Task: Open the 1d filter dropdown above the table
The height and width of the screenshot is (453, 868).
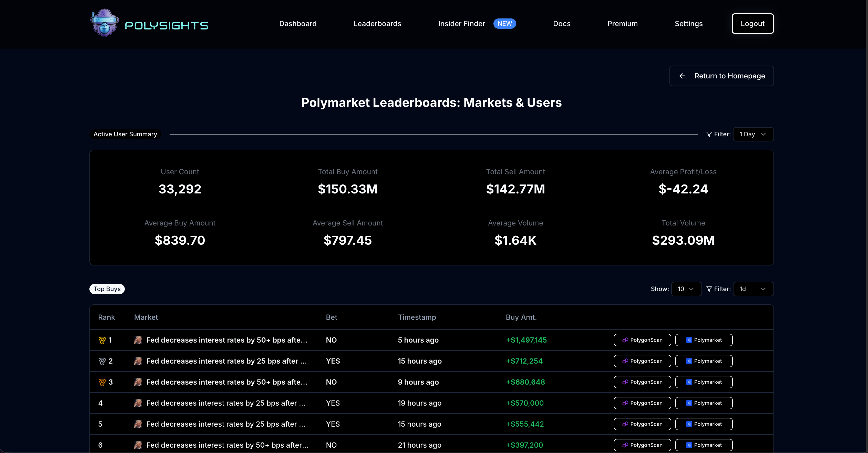Action: pos(753,289)
